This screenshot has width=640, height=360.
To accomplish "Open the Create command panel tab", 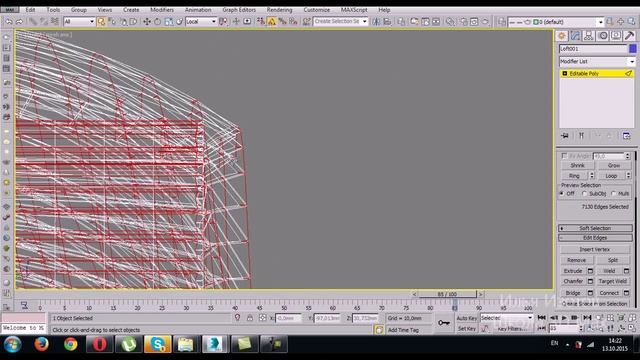I will coord(562,36).
